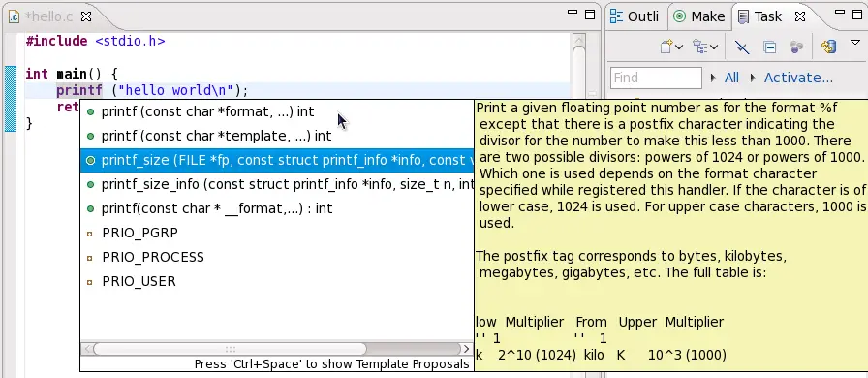Image resolution: width=868 pixels, height=378 pixels.
Task: Click the green dot icon beside printf_size_info
Action: point(91,184)
